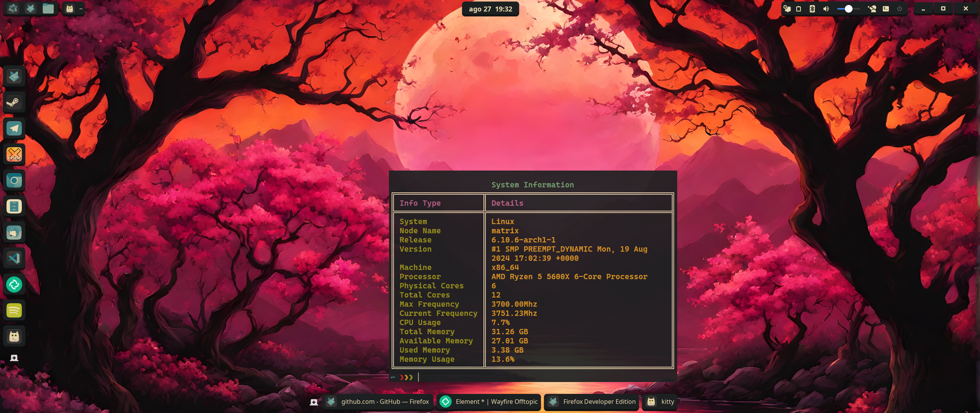This screenshot has height=413, width=980.
Task: Switch to kitty in the bottom taskbar
Action: tap(660, 402)
